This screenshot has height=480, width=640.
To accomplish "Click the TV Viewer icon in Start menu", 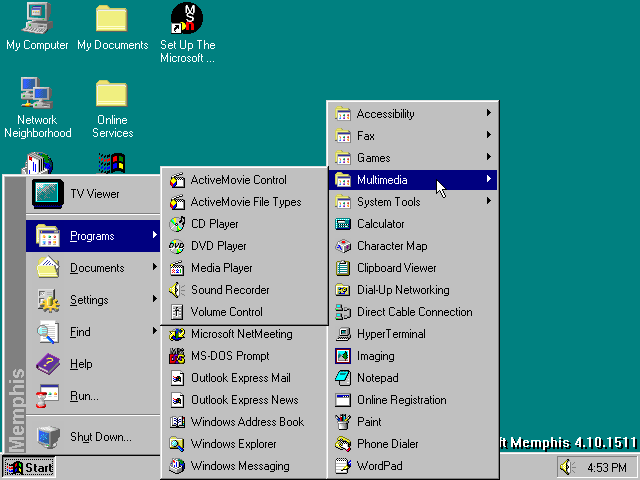I will (x=48, y=193).
